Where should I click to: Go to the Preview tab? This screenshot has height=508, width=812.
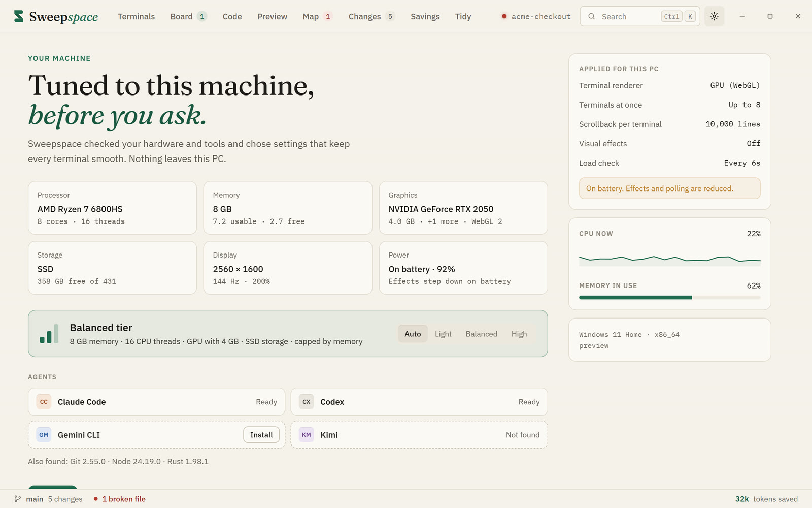pos(272,16)
